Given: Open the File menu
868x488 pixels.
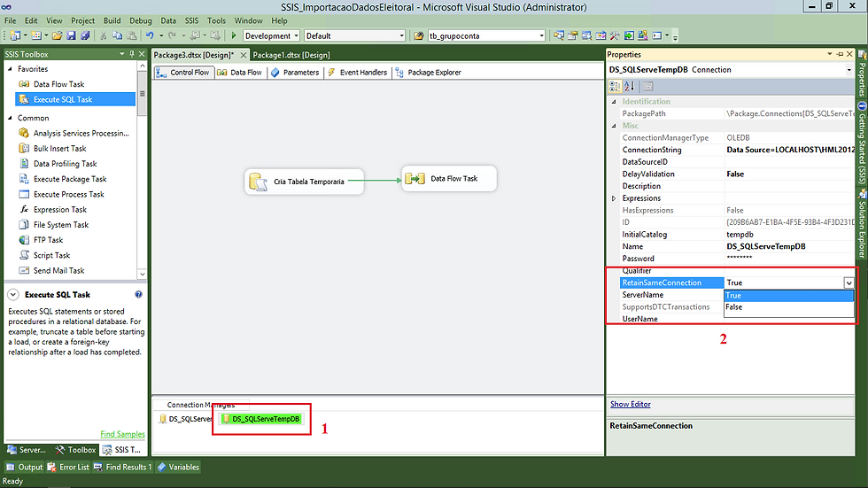Looking at the screenshot, I should [x=10, y=20].
